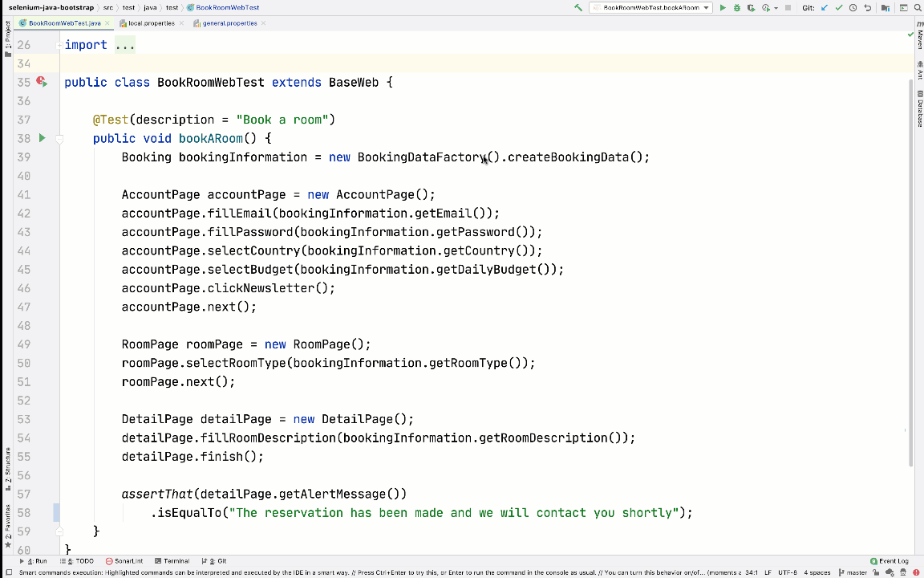The image size is (924, 578).
Task: Click Git Commit green checkmark
Action: click(838, 8)
